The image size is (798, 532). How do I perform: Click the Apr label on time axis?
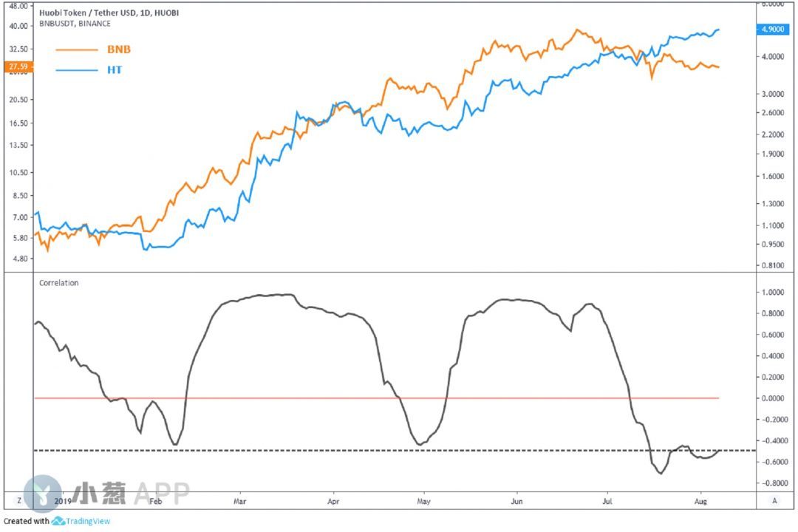click(333, 502)
